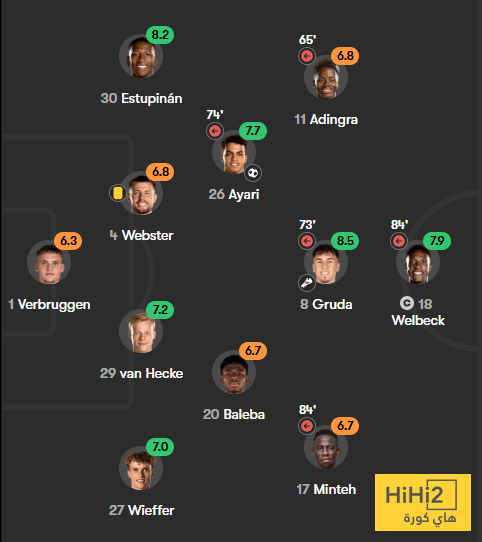Click Gruda's 8.5 rating badge
Viewport: 482px width, 542px height.
tap(345, 241)
